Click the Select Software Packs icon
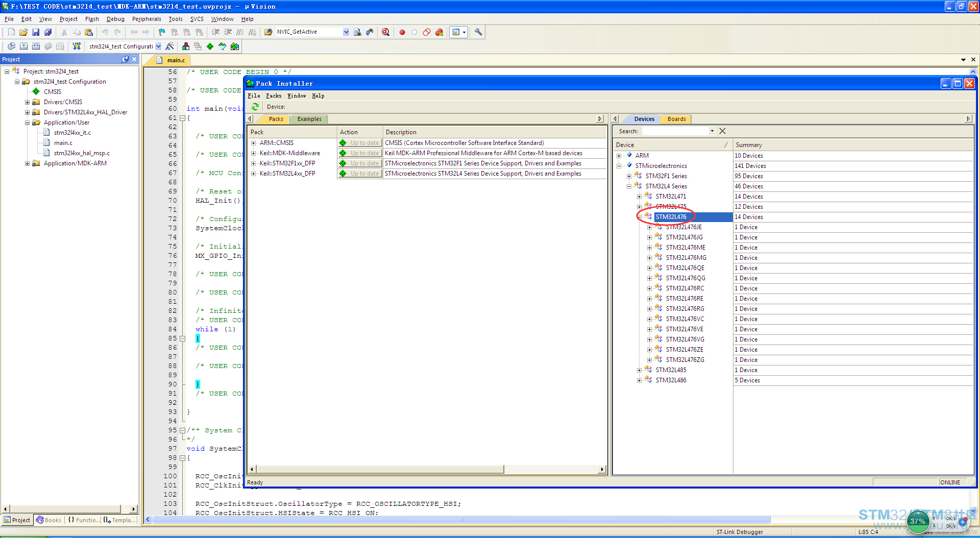The image size is (980, 538). tap(223, 46)
